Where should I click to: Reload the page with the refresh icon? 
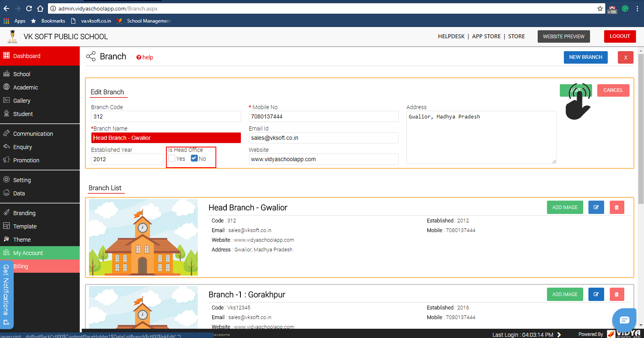point(29,8)
